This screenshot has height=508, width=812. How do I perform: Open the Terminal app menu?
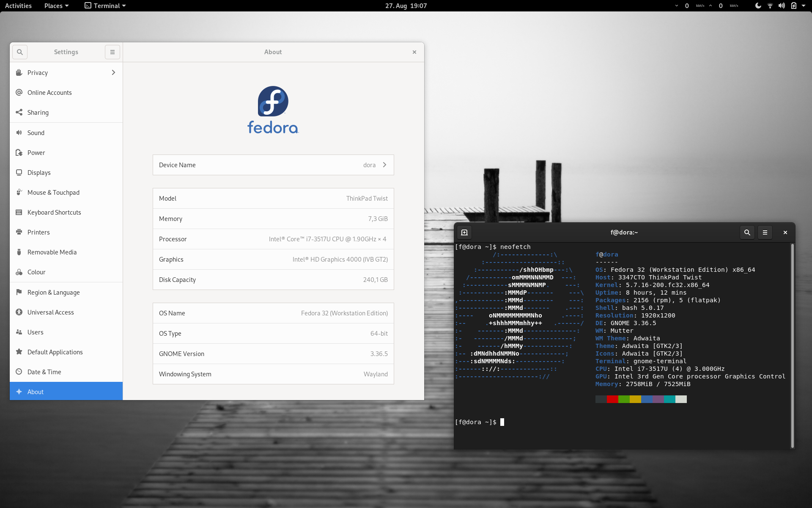tap(105, 6)
